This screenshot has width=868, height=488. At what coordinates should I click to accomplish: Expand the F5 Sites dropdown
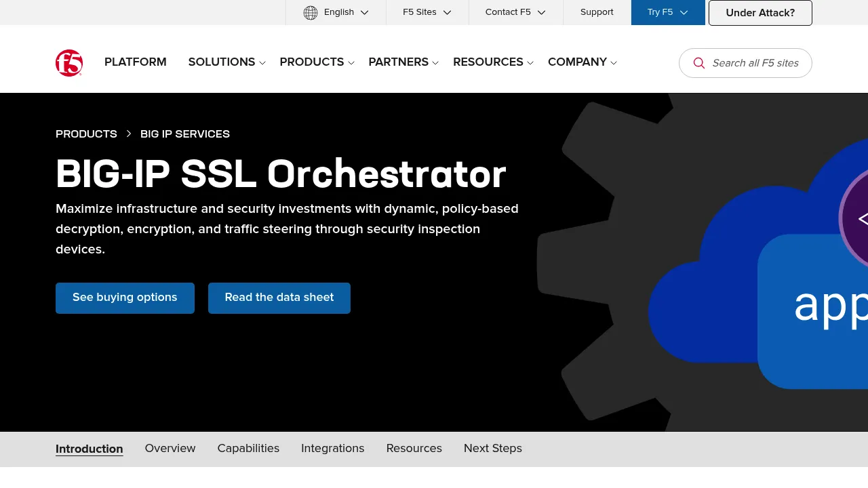[427, 12]
